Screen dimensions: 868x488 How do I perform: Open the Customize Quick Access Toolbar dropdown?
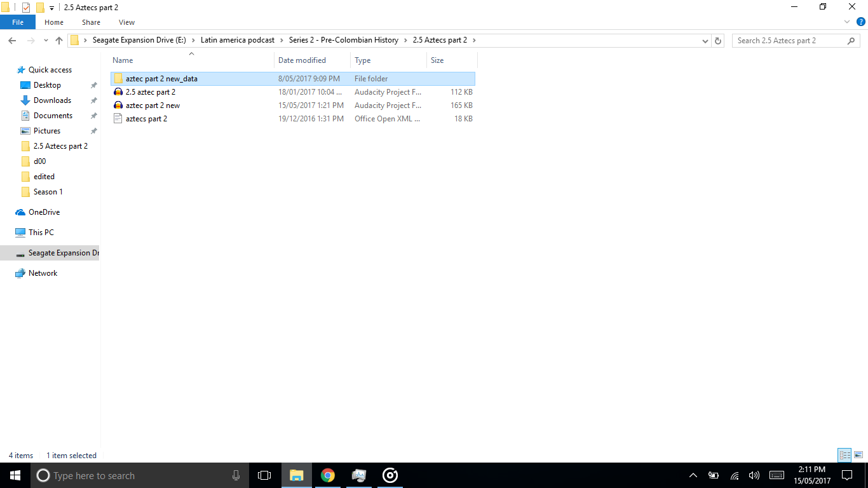pos(51,8)
